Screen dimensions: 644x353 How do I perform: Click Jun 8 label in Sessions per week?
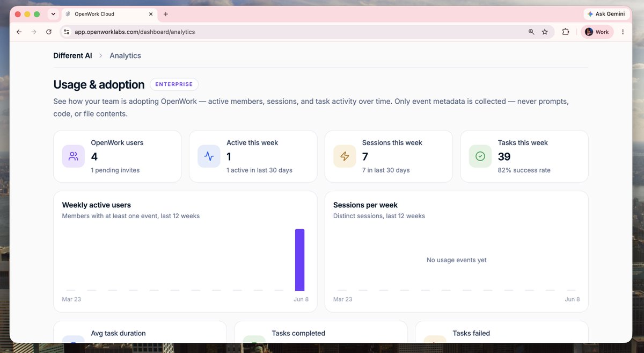[x=572, y=299]
